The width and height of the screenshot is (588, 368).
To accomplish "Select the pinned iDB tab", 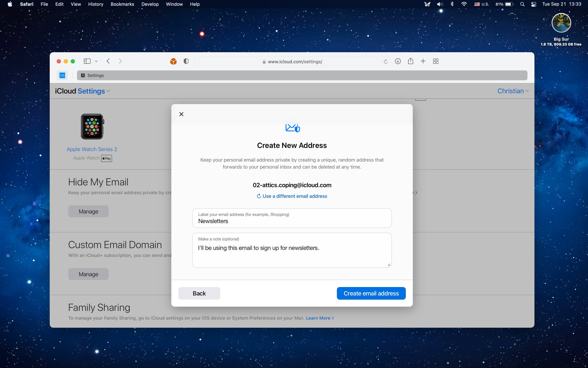I will click(62, 75).
